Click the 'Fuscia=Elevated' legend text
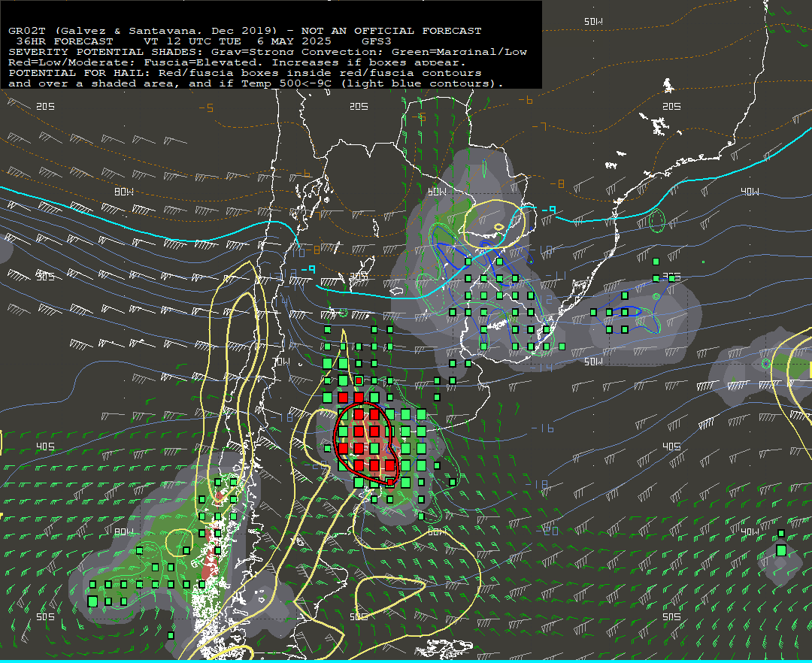812x663 pixels. [200, 62]
